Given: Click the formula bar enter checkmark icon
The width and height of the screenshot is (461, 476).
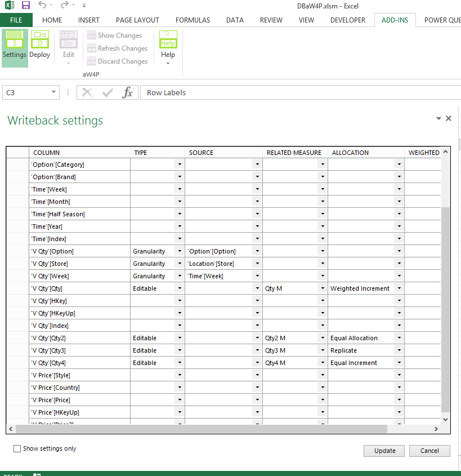Looking at the screenshot, I should (108, 92).
